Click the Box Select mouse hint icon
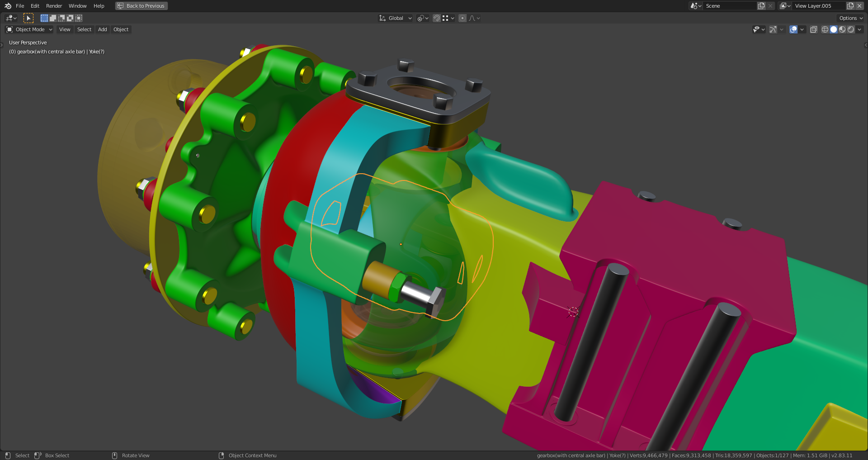This screenshot has width=868, height=460. point(38,455)
